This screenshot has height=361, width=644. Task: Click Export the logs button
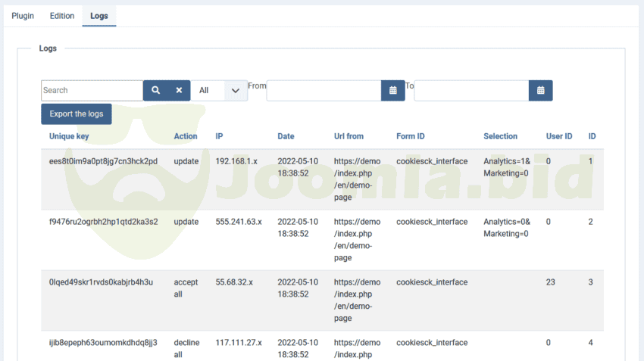(x=77, y=114)
